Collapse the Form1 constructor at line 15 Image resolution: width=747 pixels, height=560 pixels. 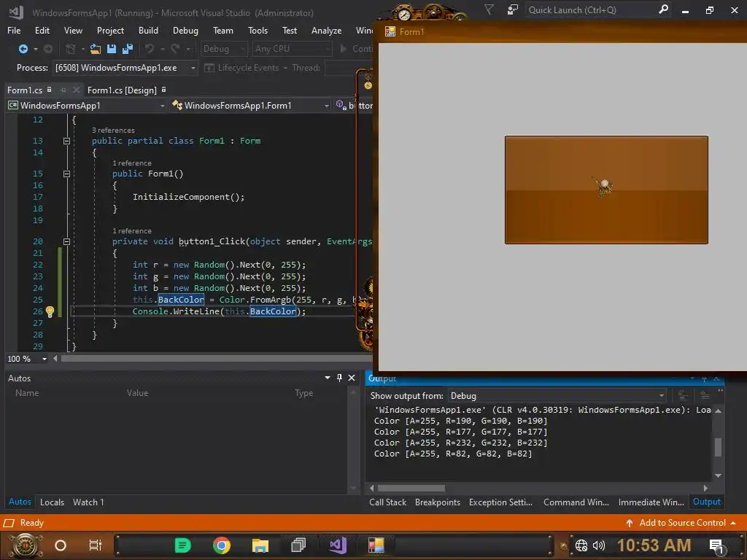click(66, 174)
